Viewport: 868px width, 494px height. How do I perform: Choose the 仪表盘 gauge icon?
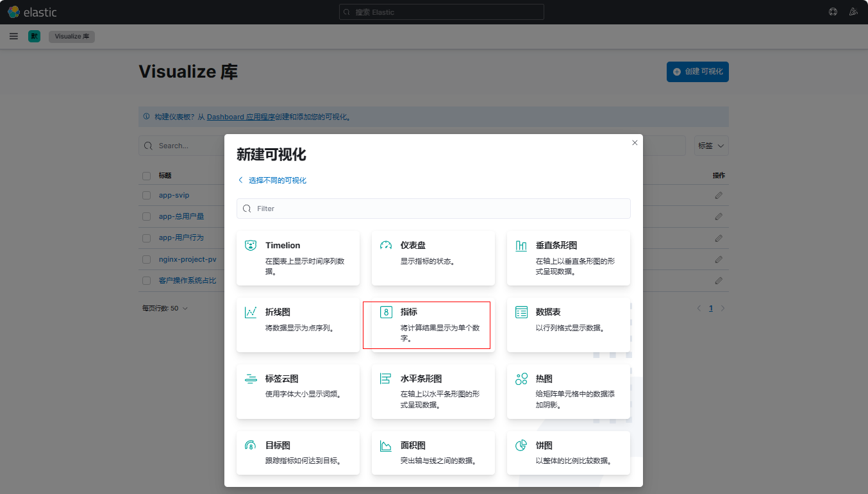(386, 246)
